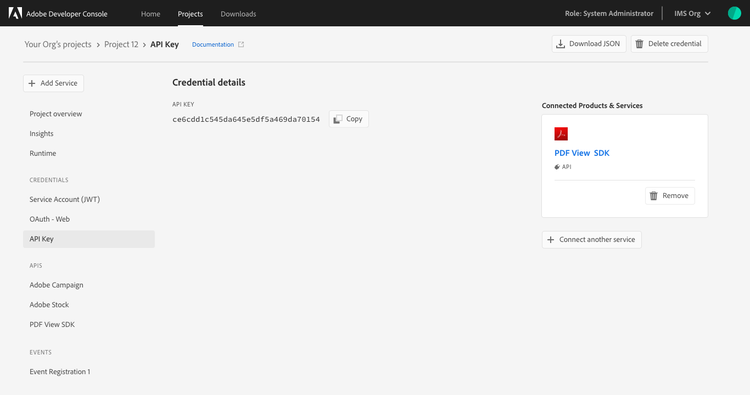This screenshot has height=395, width=750.
Task: Click the copy icon next to API key
Action: (338, 119)
